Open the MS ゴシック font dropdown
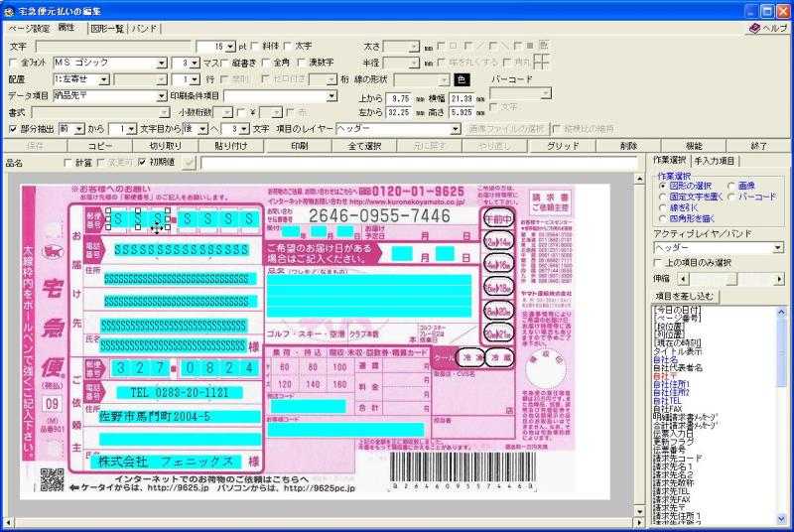The height and width of the screenshot is (532, 794). pyautogui.click(x=162, y=64)
